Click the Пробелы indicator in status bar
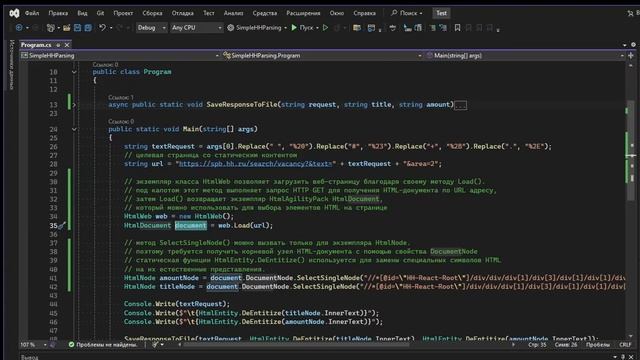This screenshot has width=640, height=360. point(598,345)
